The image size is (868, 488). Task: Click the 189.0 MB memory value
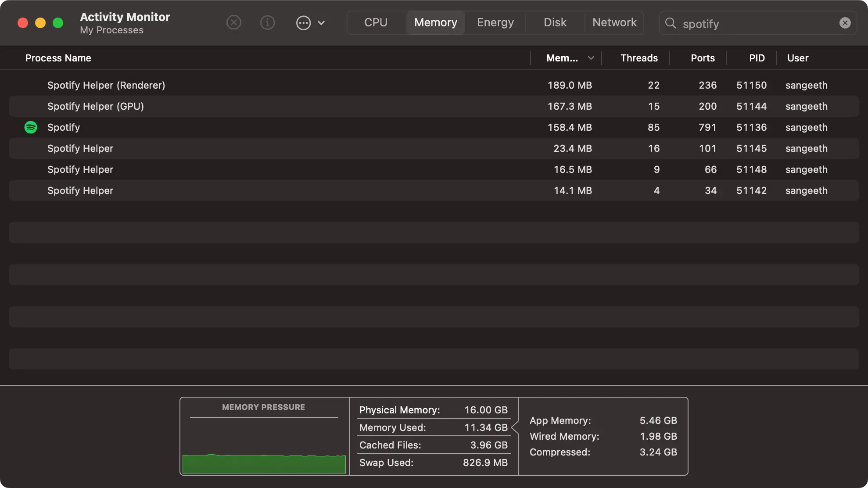click(570, 85)
